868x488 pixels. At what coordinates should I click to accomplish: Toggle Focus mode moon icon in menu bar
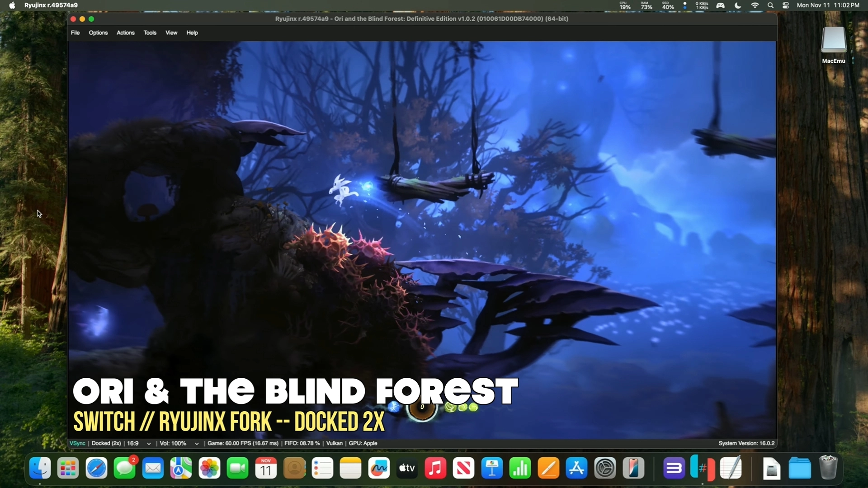click(738, 5)
